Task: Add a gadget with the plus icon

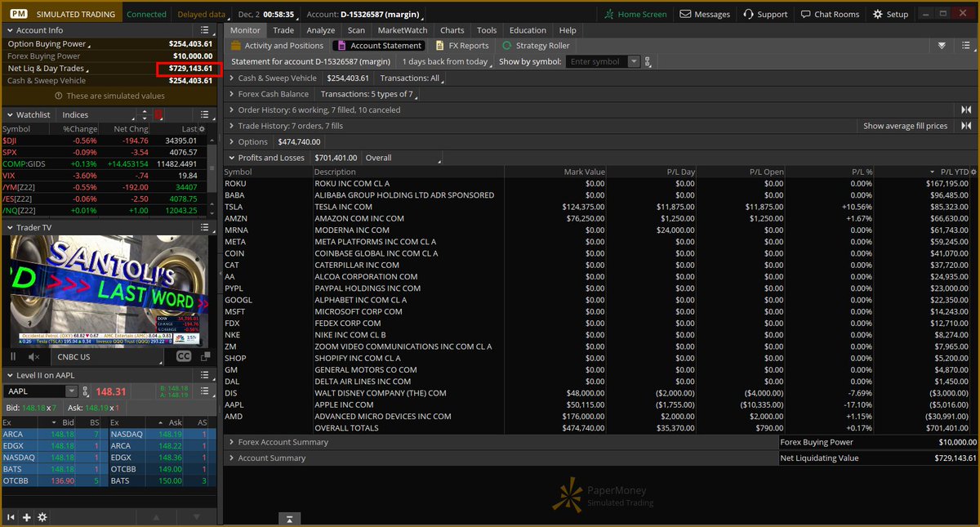Action: pos(27,517)
